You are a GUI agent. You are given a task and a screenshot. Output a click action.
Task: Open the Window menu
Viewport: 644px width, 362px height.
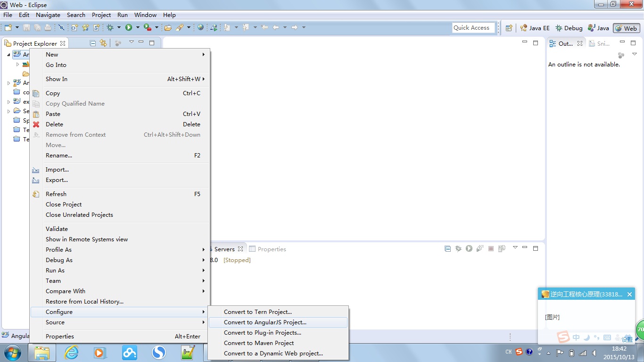click(145, 15)
